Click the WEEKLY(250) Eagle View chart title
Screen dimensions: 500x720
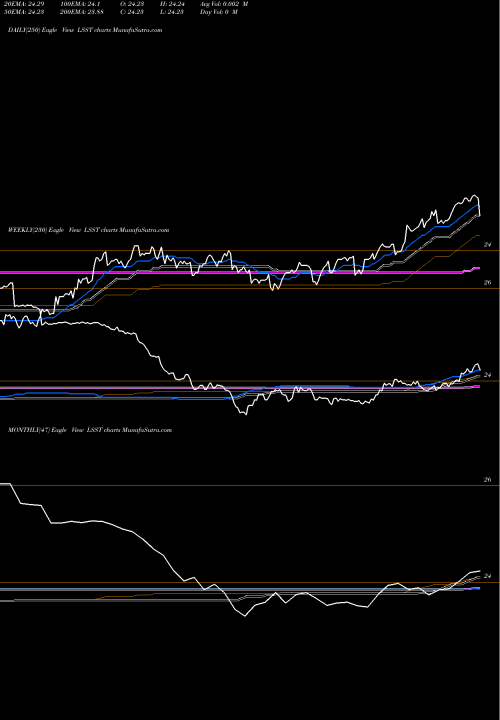(89, 230)
